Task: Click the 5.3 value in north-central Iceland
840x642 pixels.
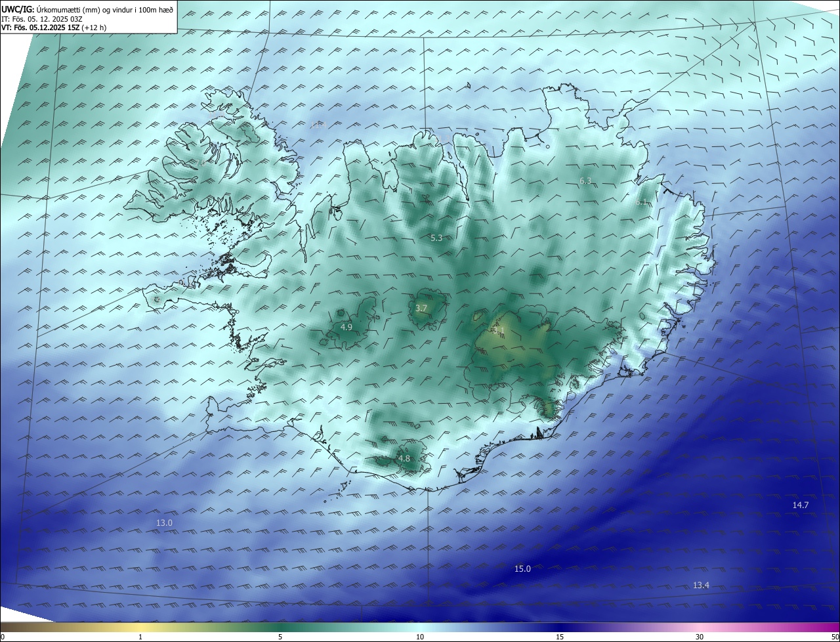Action: tap(436, 238)
